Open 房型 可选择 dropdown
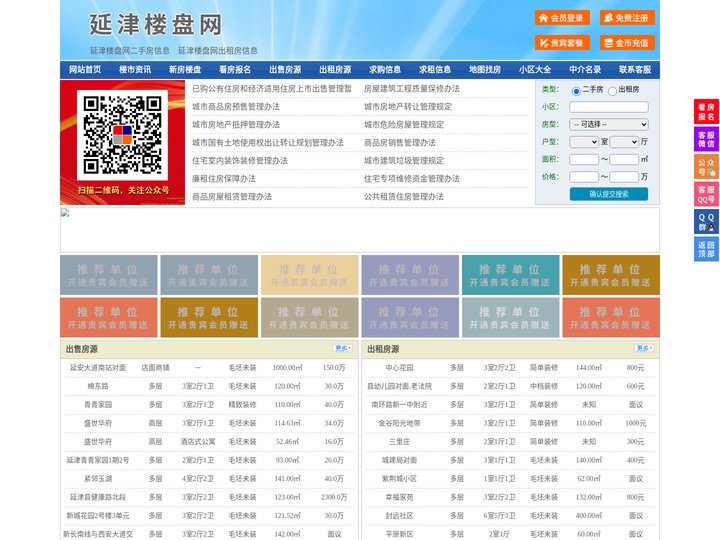This screenshot has width=720, height=540. pos(609,124)
